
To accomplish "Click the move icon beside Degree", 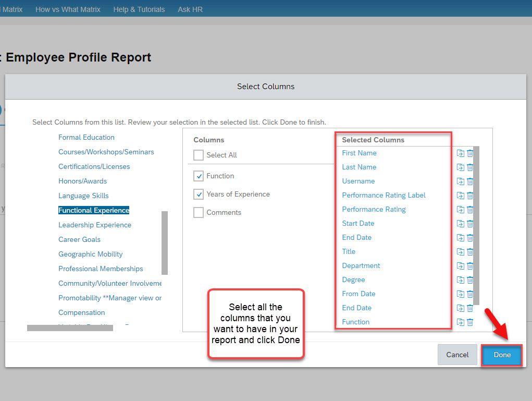I will point(460,280).
